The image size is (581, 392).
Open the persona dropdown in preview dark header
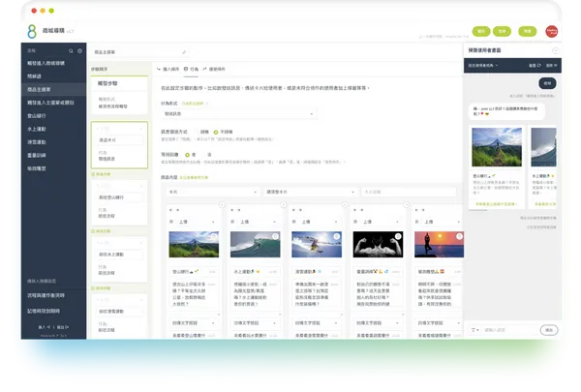(483, 66)
